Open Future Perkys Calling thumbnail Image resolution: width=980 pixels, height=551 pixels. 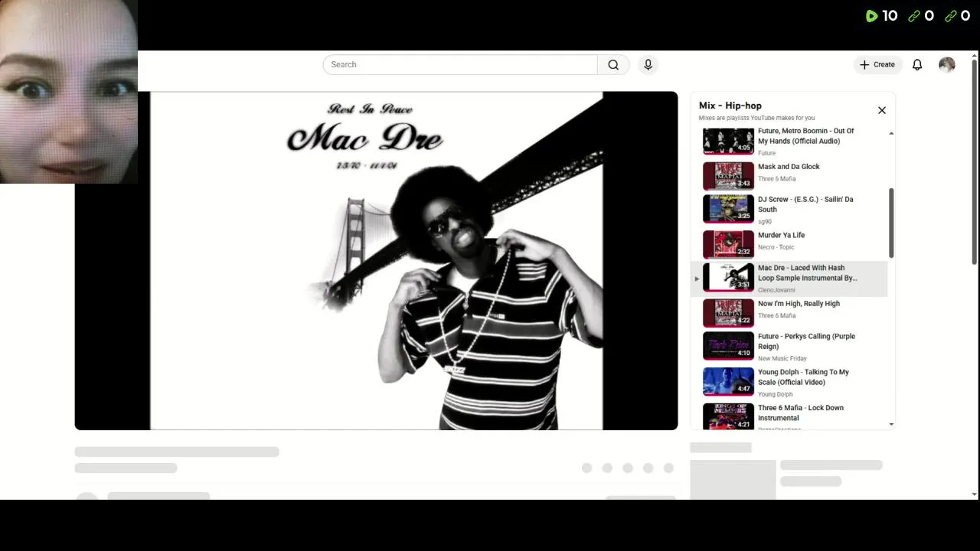click(728, 346)
